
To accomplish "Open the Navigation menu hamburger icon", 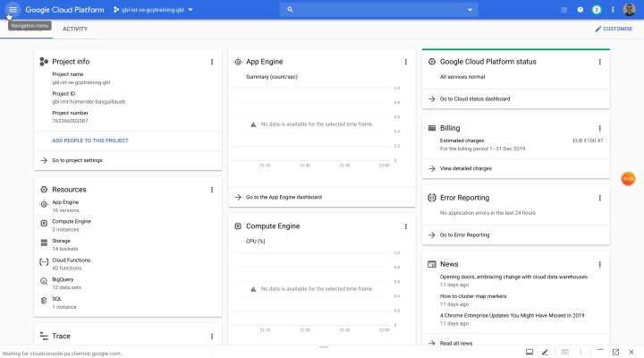I will [13, 10].
